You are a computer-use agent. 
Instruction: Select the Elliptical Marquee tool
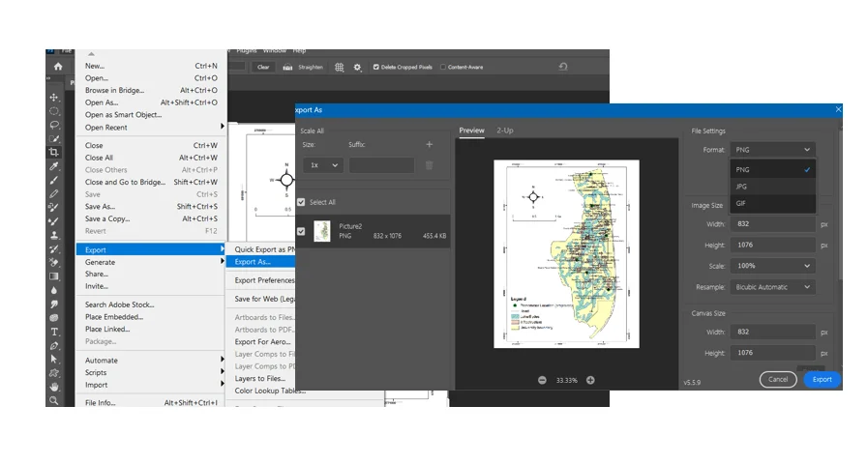point(53,111)
